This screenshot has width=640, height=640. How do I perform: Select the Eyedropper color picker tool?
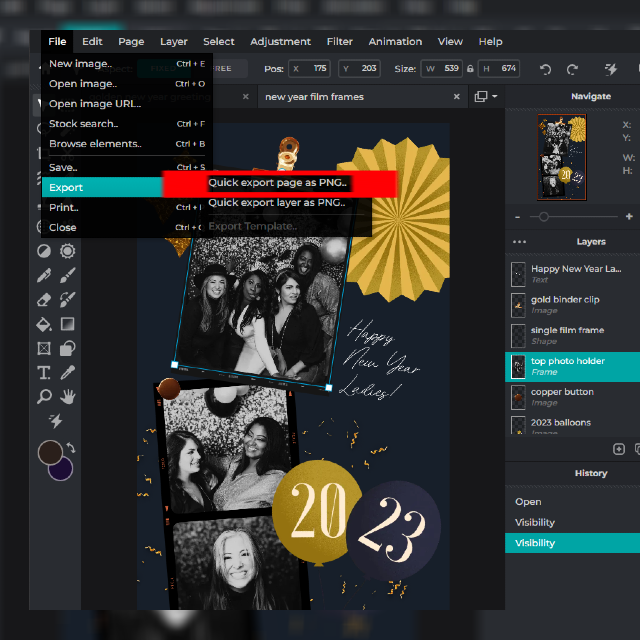(68, 373)
